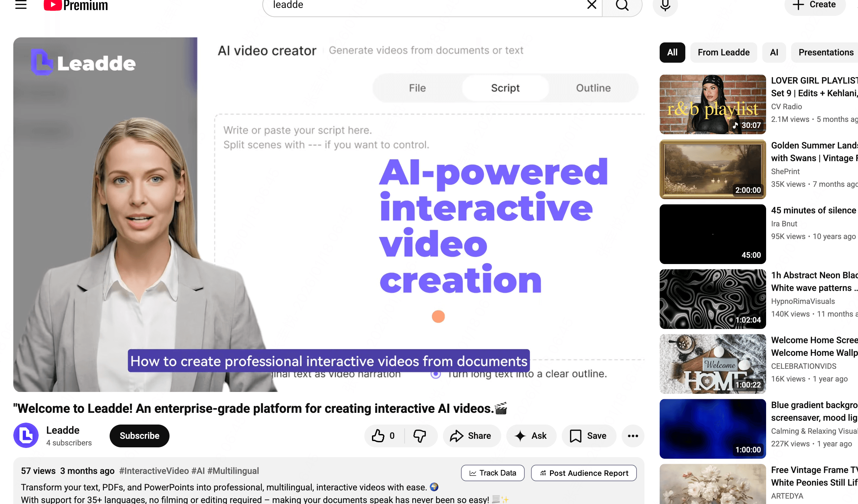Open the 45 minutes of silence thumbnail
The image size is (858, 504).
tap(712, 234)
